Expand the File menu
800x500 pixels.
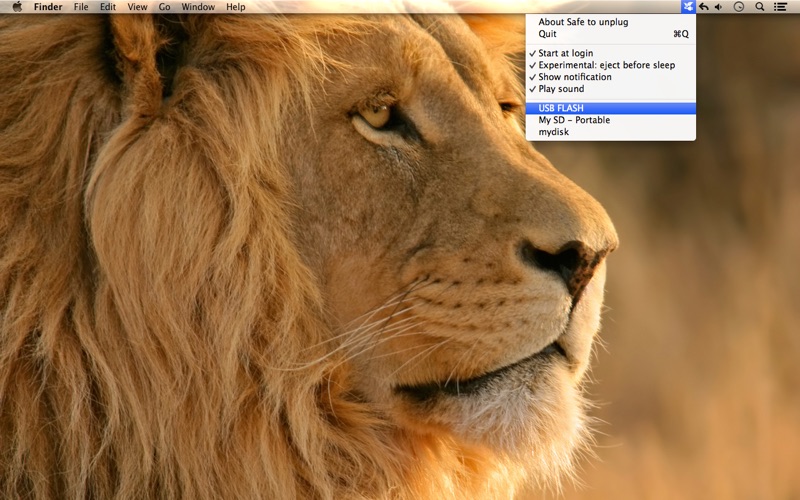81,7
